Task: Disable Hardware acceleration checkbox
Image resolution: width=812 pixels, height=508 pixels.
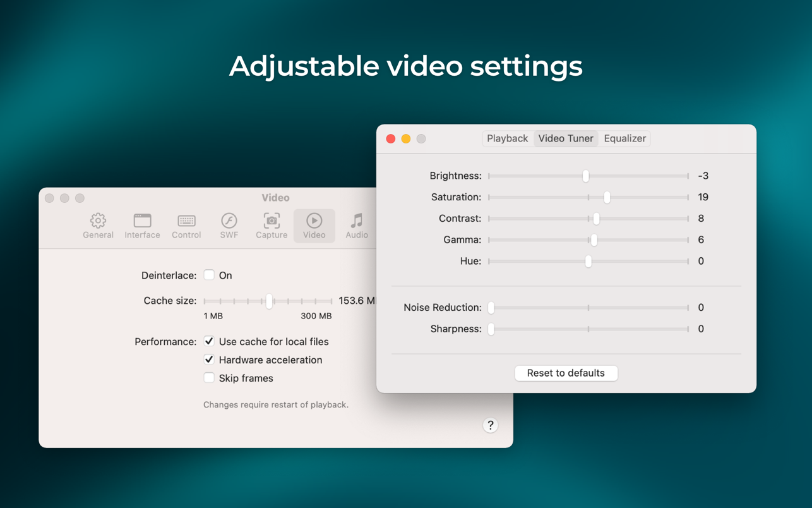Action: 209,360
